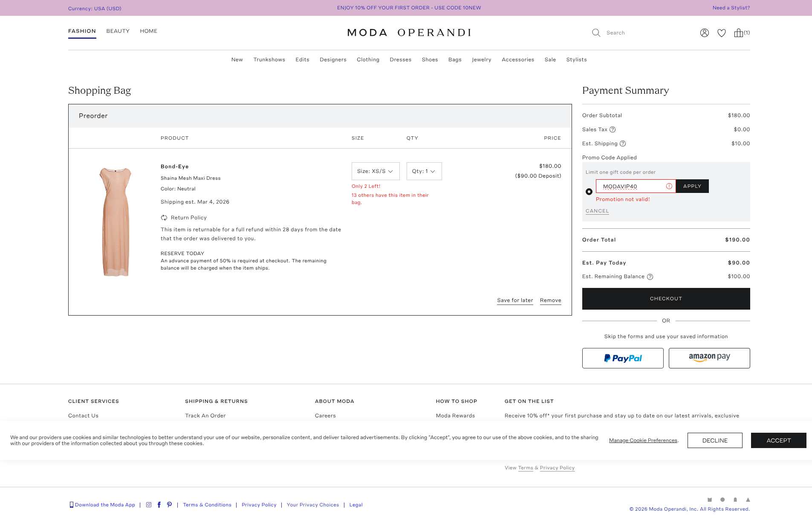The image size is (812, 526).
Task: Accept cookies with the ACCEPT button
Action: (778, 440)
